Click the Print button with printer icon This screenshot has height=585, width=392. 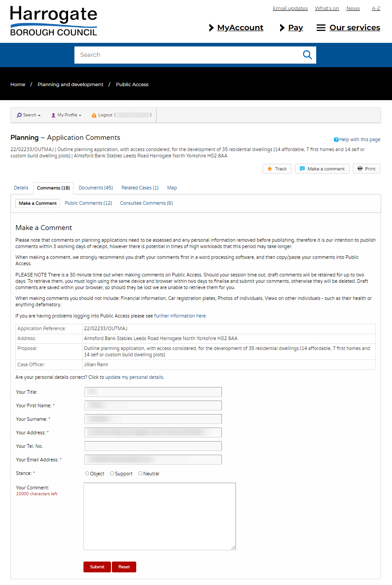tap(366, 169)
